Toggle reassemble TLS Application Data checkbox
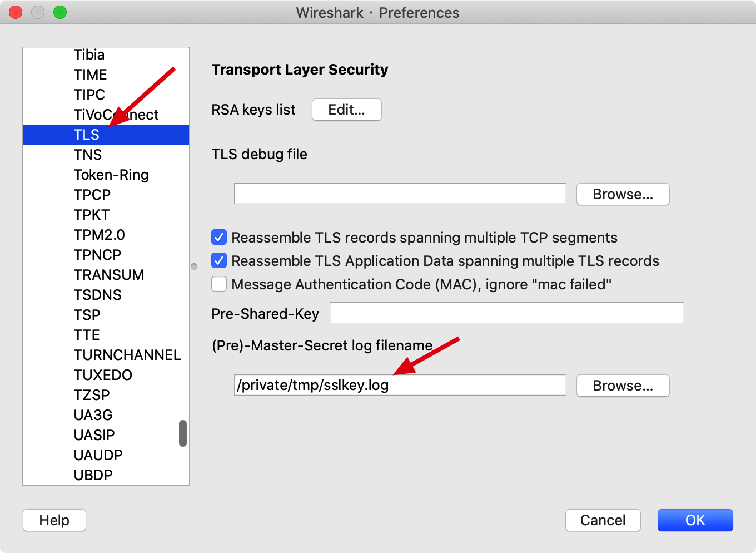756x553 pixels. pyautogui.click(x=219, y=261)
